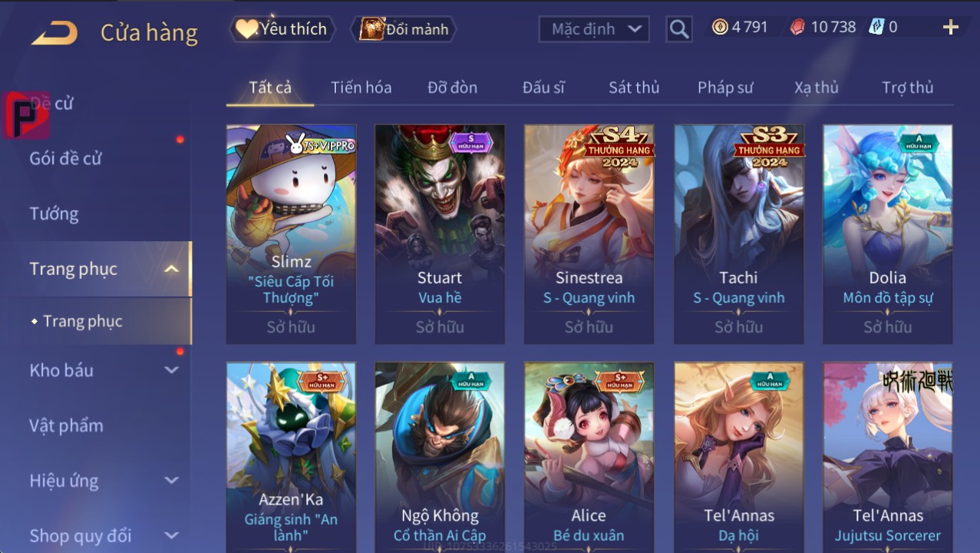
Task: Open the search magnifier icon
Action: pos(679,29)
